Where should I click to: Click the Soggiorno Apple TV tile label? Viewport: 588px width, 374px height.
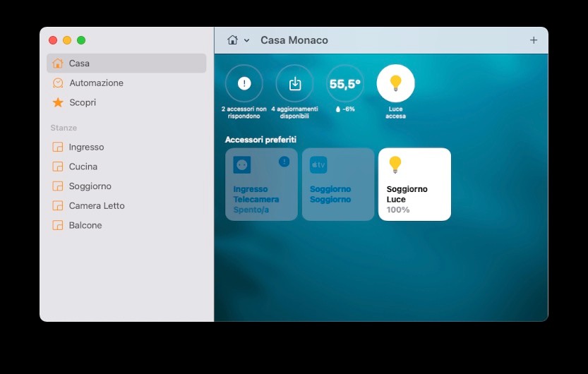pos(330,194)
